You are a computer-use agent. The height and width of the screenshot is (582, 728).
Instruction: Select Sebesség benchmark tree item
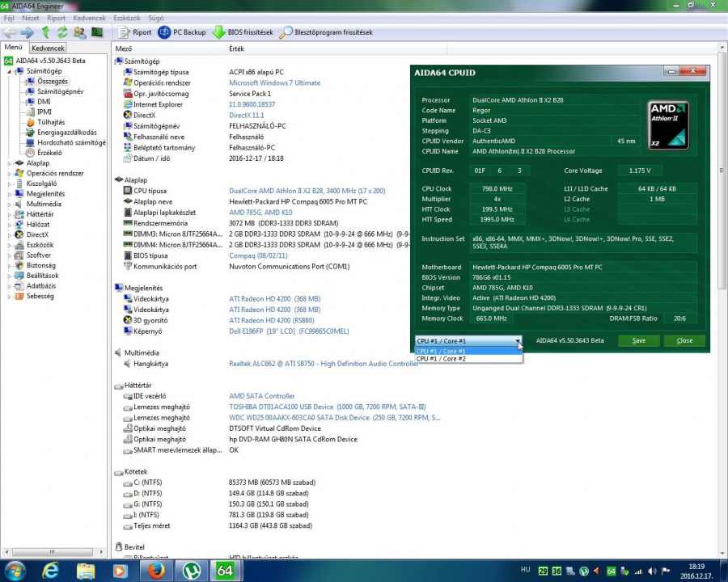40,296
